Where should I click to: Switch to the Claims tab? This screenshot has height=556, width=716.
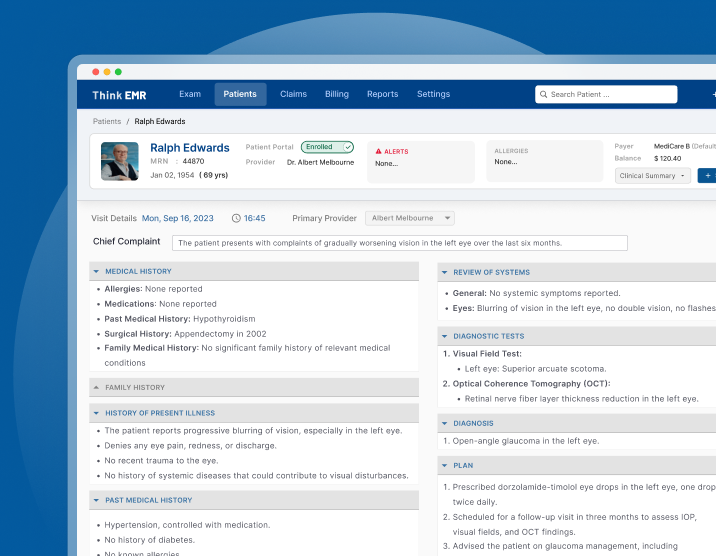(293, 94)
